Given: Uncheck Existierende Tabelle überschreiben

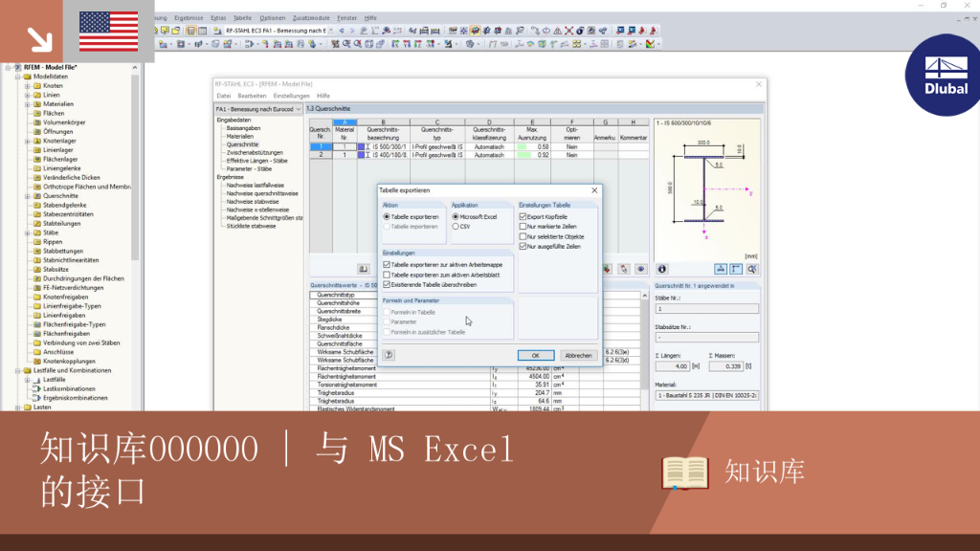Looking at the screenshot, I should 387,285.
